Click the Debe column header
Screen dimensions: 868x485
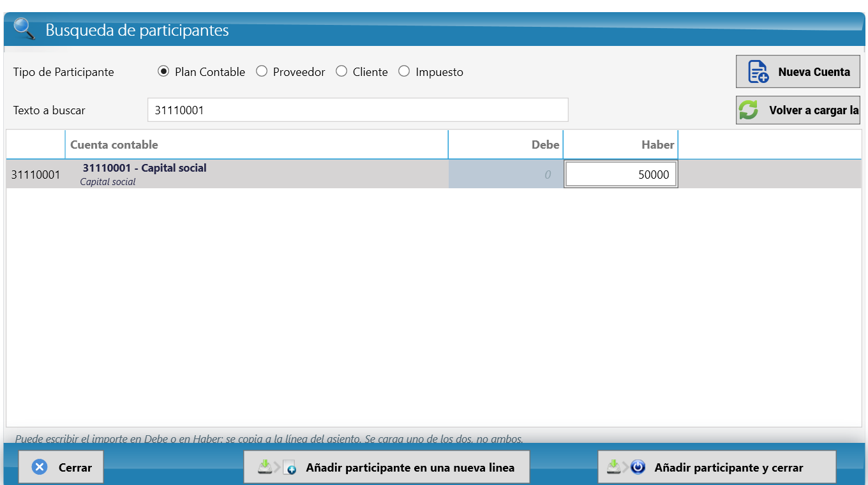(x=505, y=145)
